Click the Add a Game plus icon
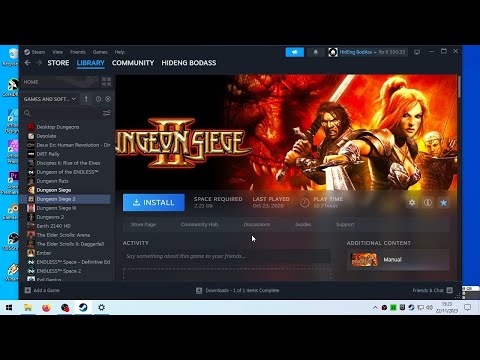480x360 pixels. click(28, 290)
